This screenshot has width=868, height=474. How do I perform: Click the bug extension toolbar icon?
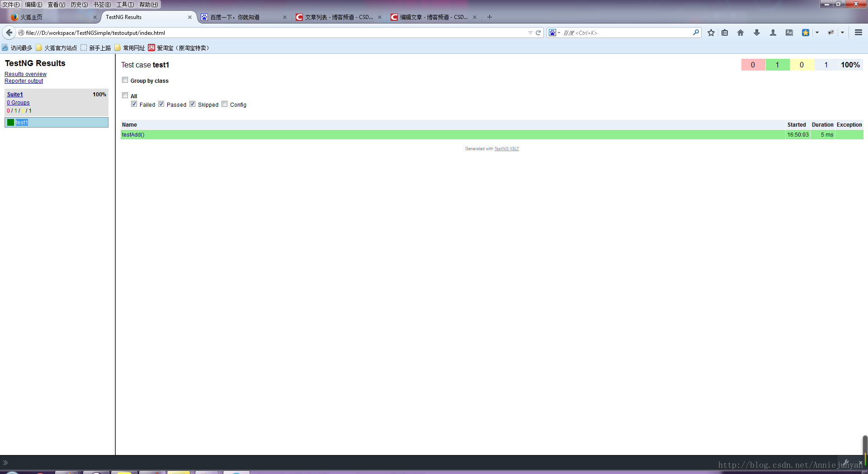point(831,33)
